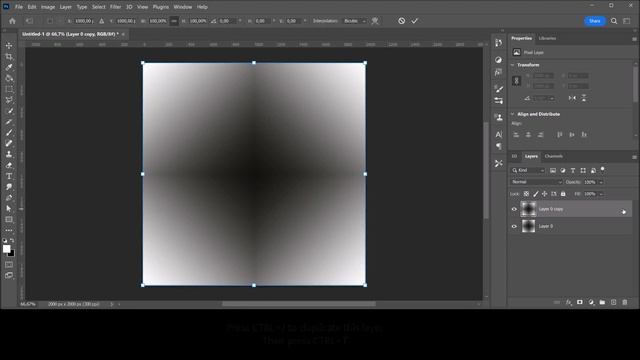Open the Edit Toolbar three-dots button
The image size is (640, 360).
tap(9, 230)
